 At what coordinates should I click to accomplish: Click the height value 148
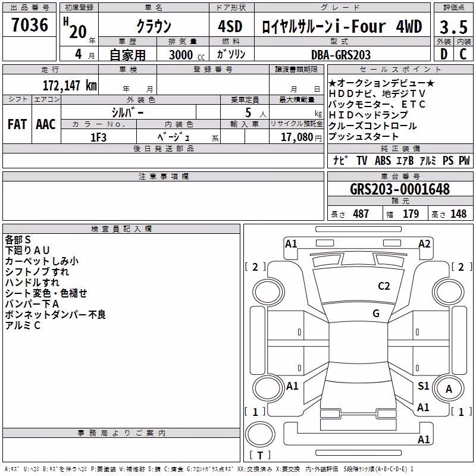pyautogui.click(x=458, y=214)
